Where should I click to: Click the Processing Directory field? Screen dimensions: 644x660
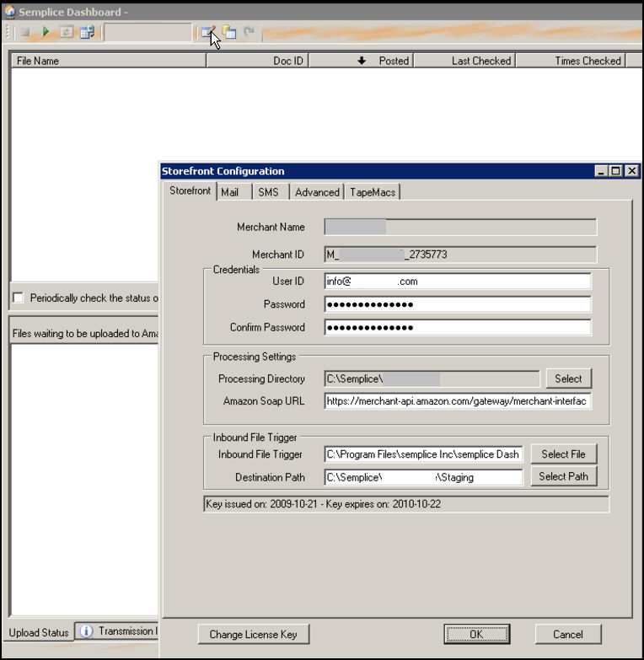coord(432,378)
